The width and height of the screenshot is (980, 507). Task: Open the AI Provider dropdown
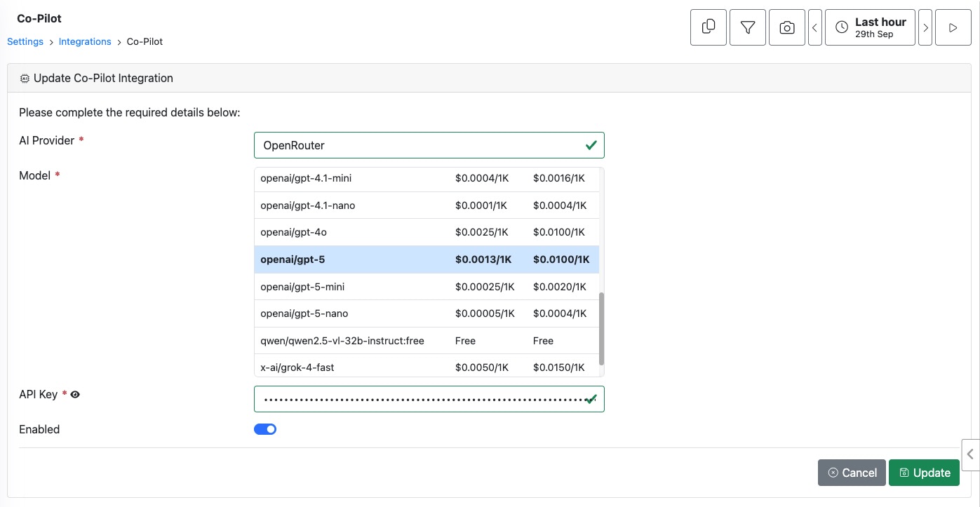(429, 145)
